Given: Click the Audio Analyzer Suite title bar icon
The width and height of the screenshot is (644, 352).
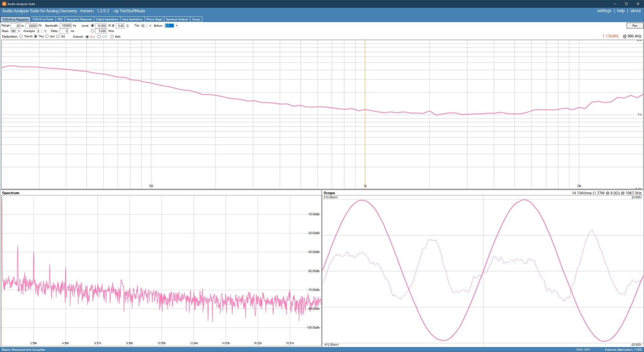Looking at the screenshot, I should (4, 4).
